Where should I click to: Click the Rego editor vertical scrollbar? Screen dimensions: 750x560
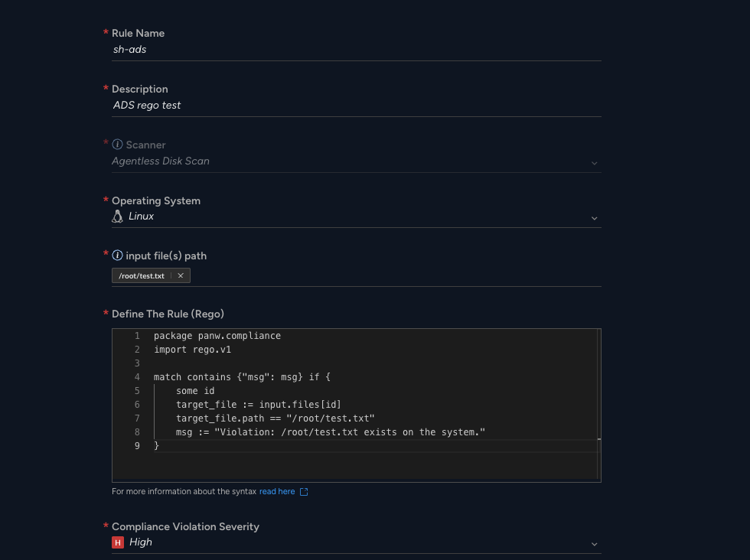598,404
